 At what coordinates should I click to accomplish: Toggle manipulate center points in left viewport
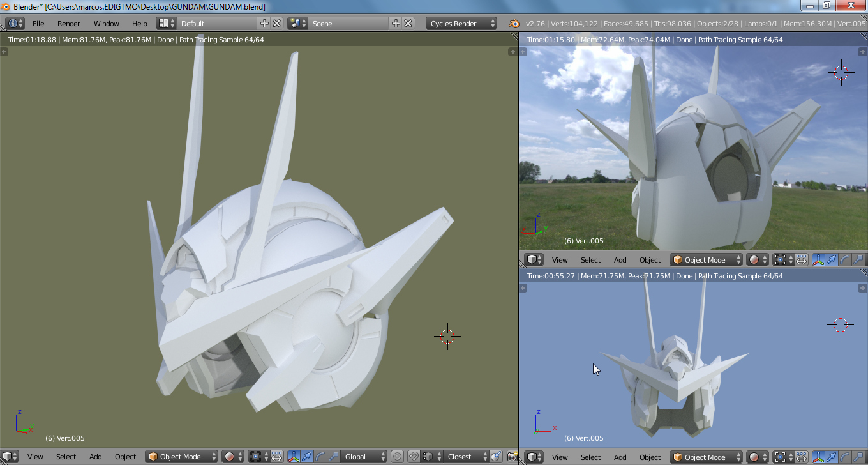pyautogui.click(x=276, y=457)
